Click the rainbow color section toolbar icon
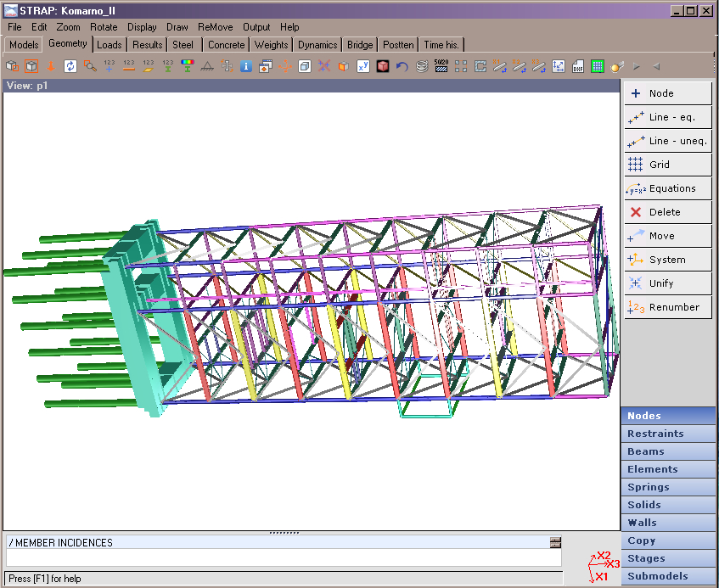The height and width of the screenshot is (588, 719). 188,66
